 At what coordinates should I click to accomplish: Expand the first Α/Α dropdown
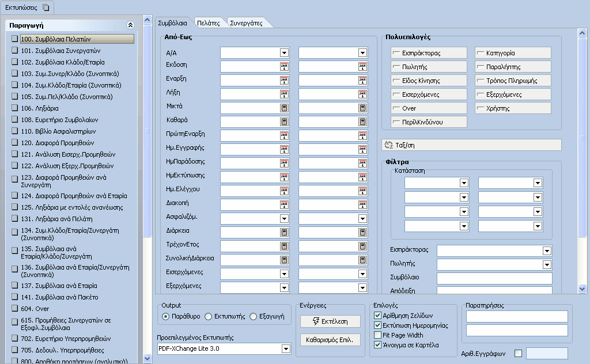[x=284, y=53]
